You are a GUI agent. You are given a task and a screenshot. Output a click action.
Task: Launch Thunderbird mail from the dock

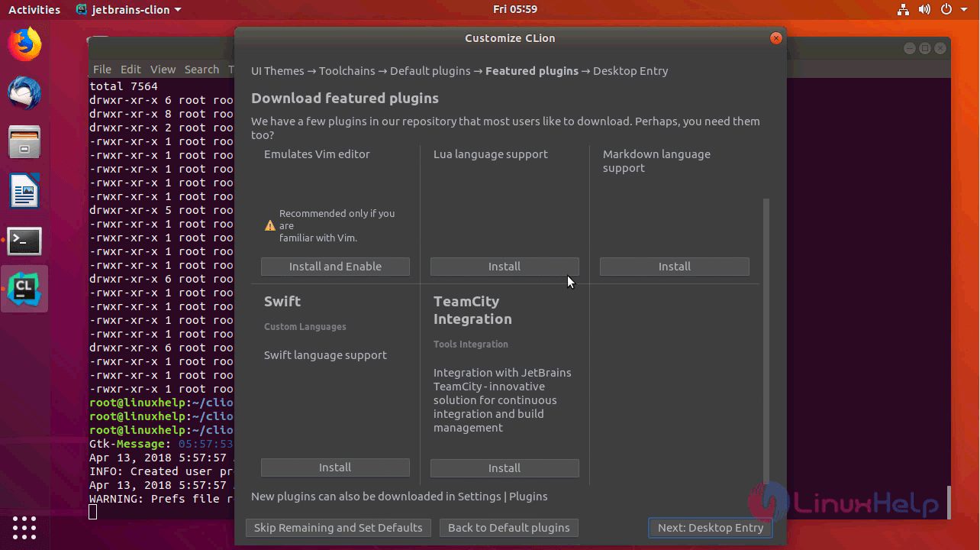click(24, 93)
